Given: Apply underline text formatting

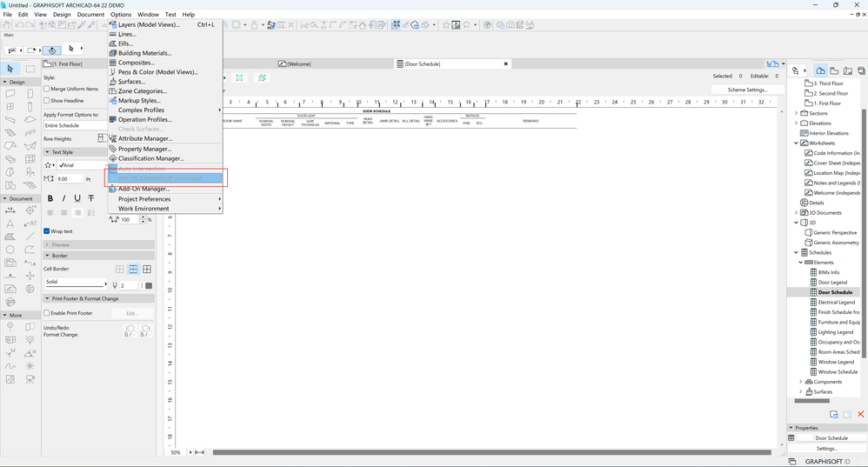Looking at the screenshot, I should pos(77,198).
